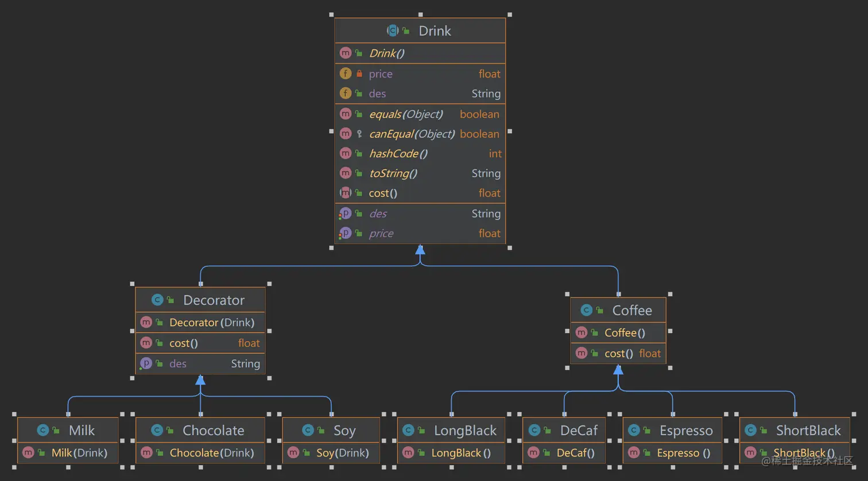Screen dimensions: 868x481
Task: Click the abstract class icon beside Drink
Action: pyautogui.click(x=393, y=30)
